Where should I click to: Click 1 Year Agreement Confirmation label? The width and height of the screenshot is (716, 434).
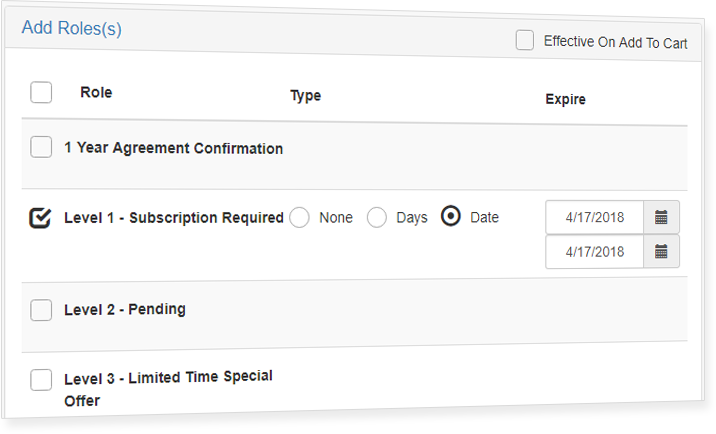point(174,148)
